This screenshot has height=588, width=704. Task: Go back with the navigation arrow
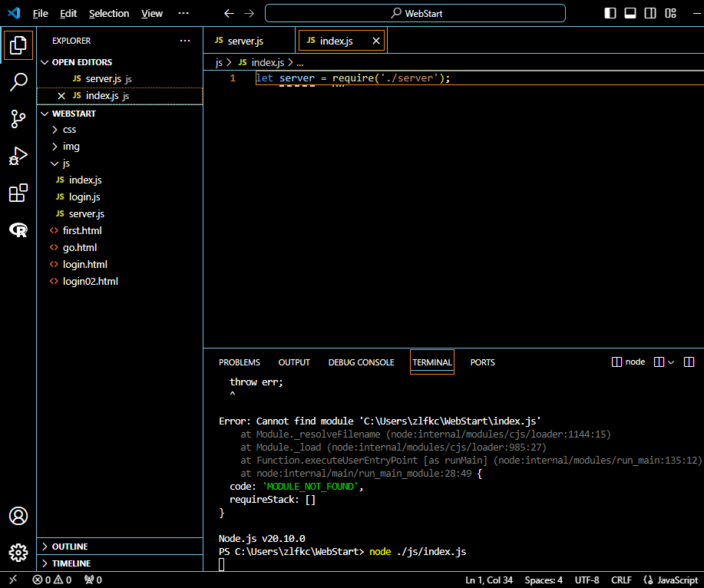(x=229, y=14)
